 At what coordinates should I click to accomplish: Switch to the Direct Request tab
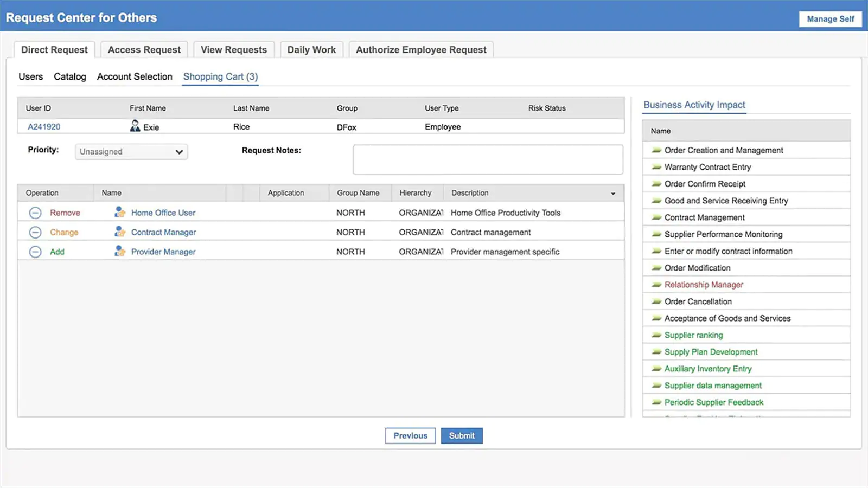coord(54,50)
